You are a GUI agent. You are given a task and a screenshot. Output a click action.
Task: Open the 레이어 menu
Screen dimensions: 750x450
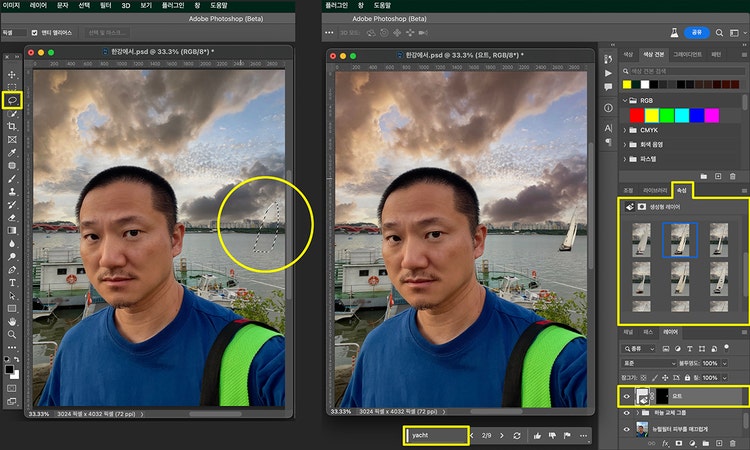click(x=38, y=5)
